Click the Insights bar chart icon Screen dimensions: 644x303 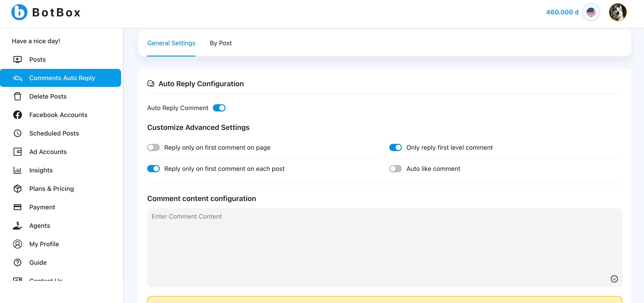pyautogui.click(x=18, y=170)
